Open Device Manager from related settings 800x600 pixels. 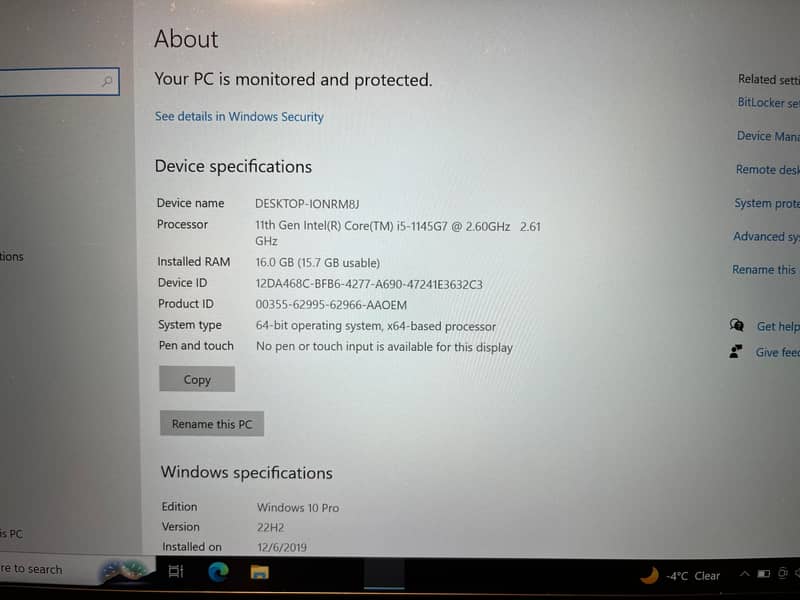point(768,136)
